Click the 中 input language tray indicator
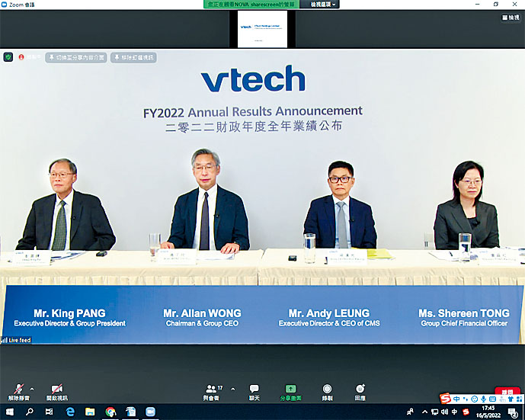This screenshot has width=525, height=420. click(454, 412)
